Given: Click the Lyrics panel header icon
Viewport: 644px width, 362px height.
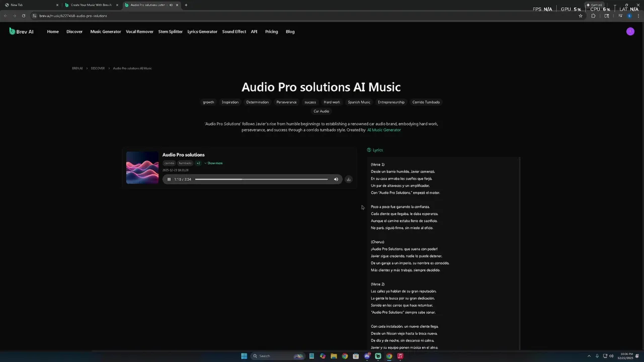Looking at the screenshot, I should coord(369,150).
